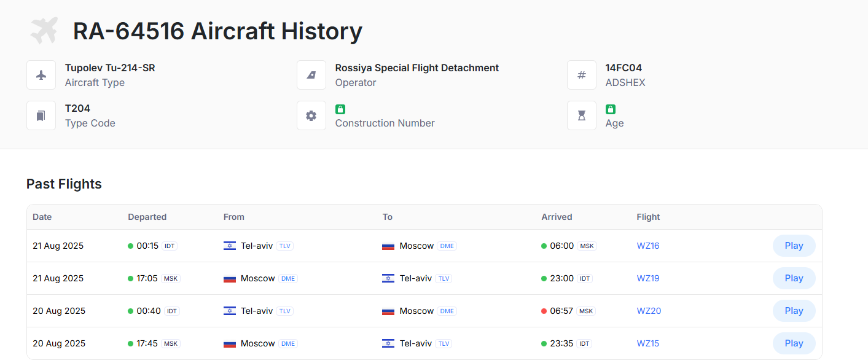The height and width of the screenshot is (363, 868).
Task: Open flight WZ20 link
Action: (x=649, y=311)
